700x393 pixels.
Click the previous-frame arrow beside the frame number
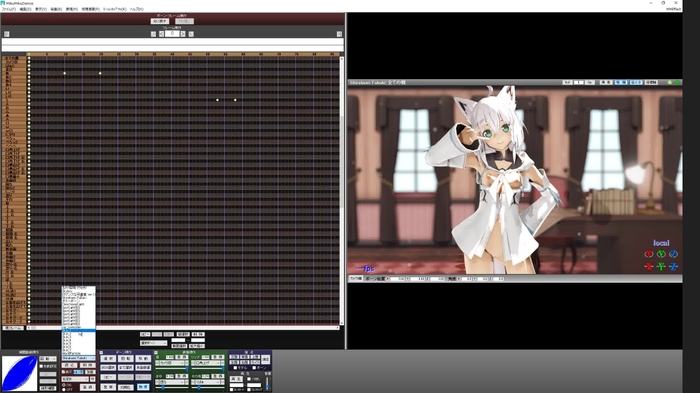[x=161, y=34]
